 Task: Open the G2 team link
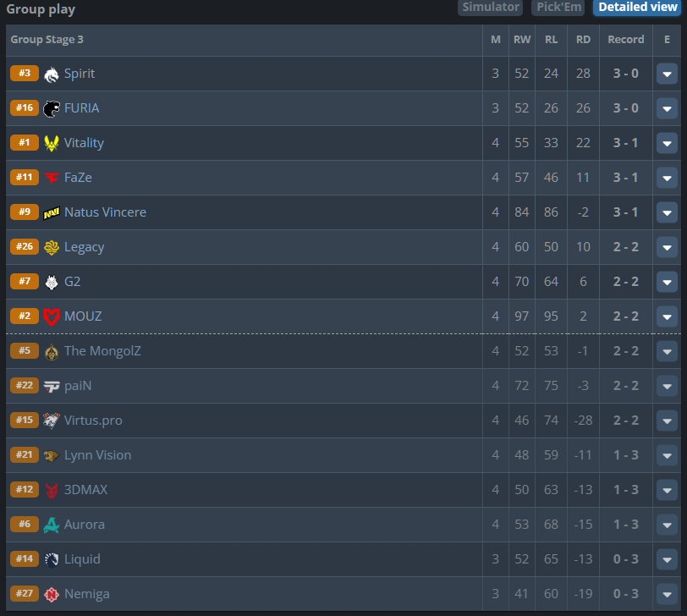[72, 282]
